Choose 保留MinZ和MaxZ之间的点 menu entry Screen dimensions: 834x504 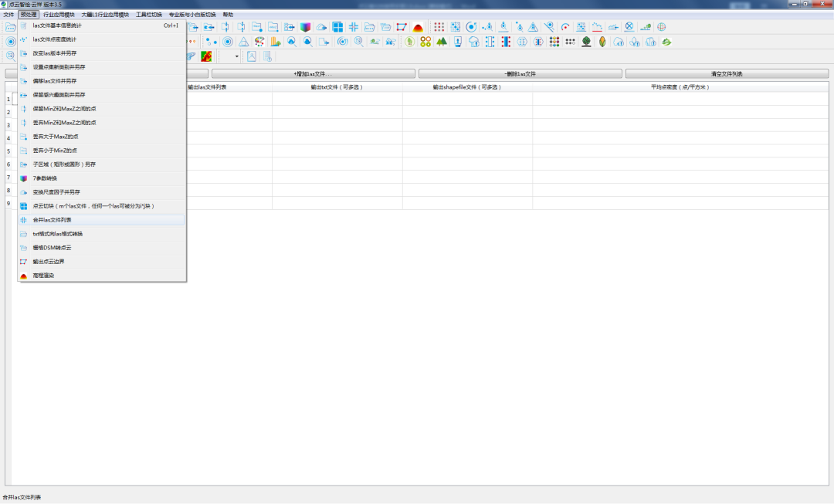coord(102,109)
